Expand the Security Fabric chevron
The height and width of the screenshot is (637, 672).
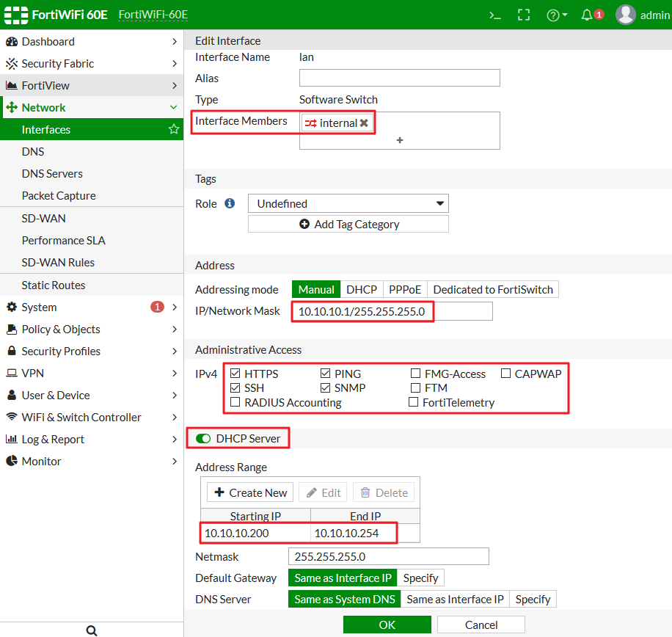click(x=174, y=63)
